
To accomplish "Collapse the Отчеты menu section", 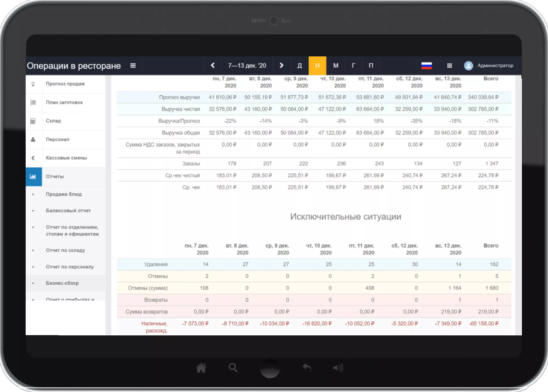I will click(55, 176).
